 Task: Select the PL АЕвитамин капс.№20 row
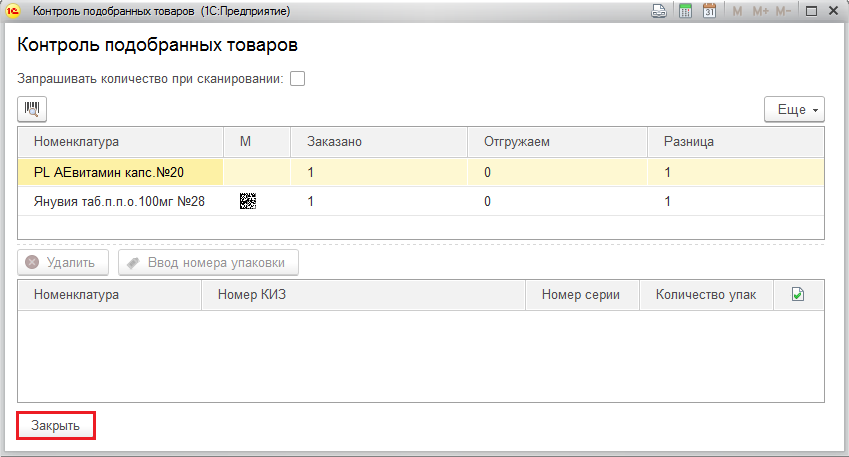120,172
